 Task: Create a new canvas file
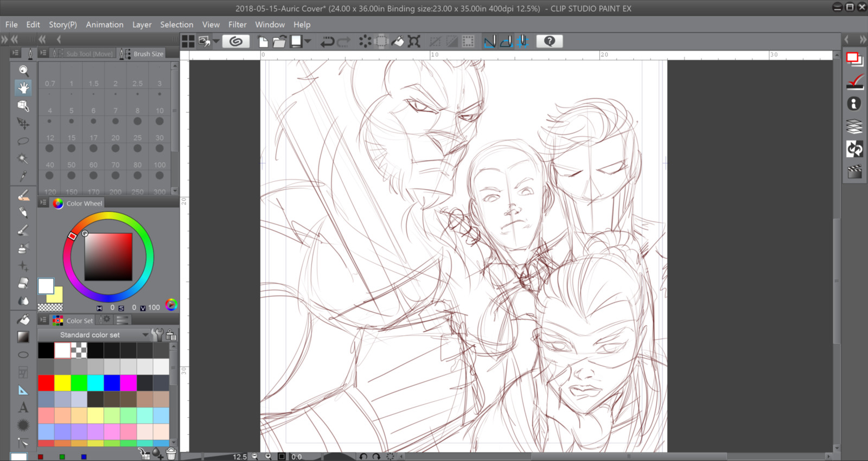263,42
